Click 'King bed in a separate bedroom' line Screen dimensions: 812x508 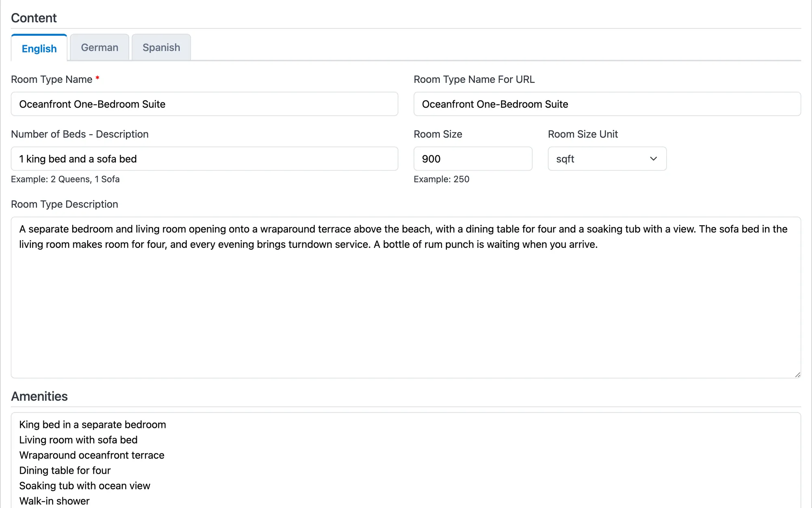(93, 425)
